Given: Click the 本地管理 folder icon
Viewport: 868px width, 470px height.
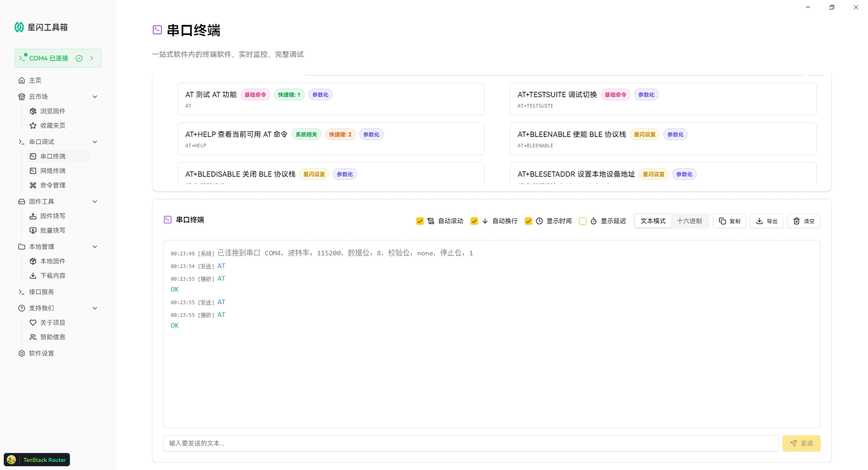Looking at the screenshot, I should [x=22, y=247].
